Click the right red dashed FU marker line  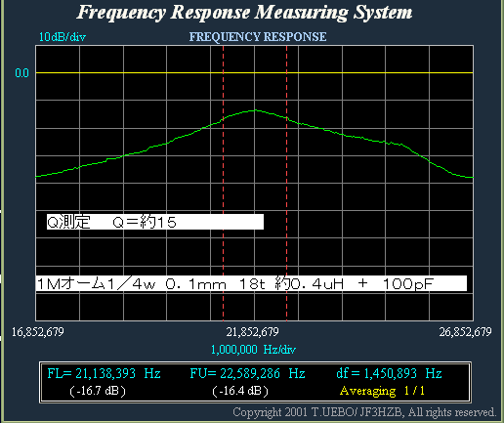click(286, 183)
